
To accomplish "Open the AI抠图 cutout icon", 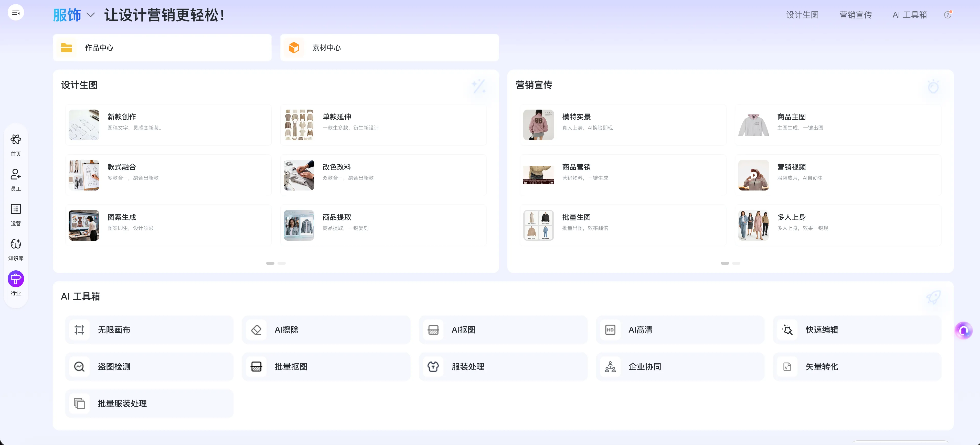I will [x=433, y=330].
